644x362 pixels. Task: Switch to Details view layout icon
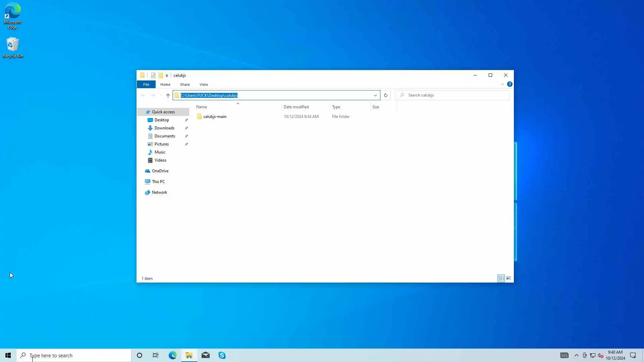click(501, 279)
